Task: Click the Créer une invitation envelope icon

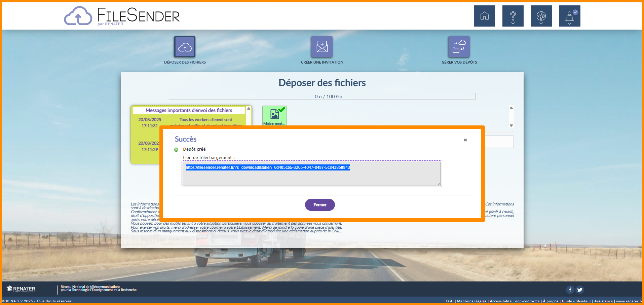Action: [x=322, y=47]
